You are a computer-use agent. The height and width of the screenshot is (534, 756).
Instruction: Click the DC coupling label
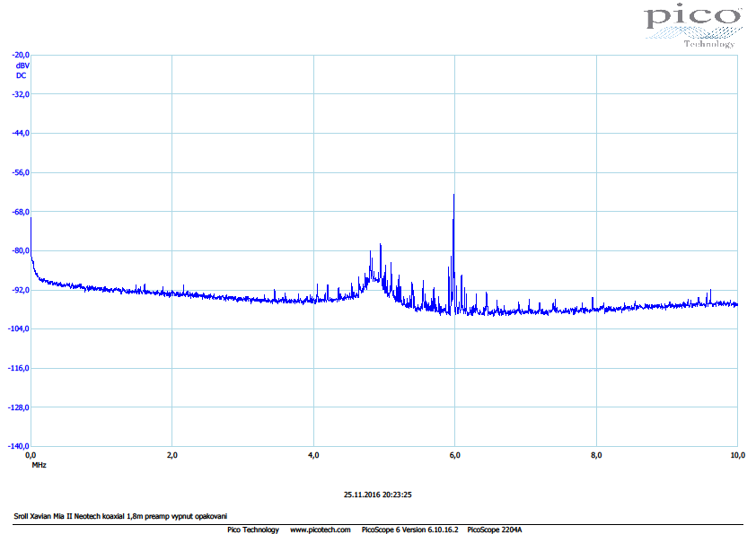click(22, 75)
